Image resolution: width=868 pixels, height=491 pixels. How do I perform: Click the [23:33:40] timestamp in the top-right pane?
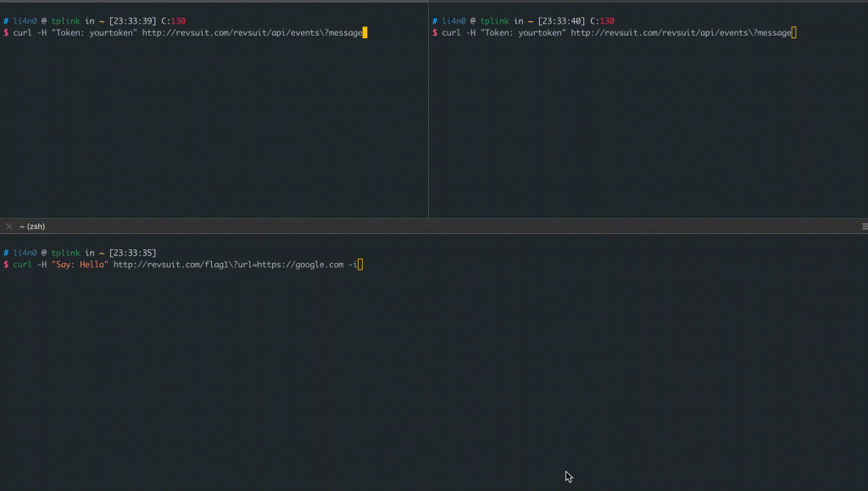coord(561,21)
